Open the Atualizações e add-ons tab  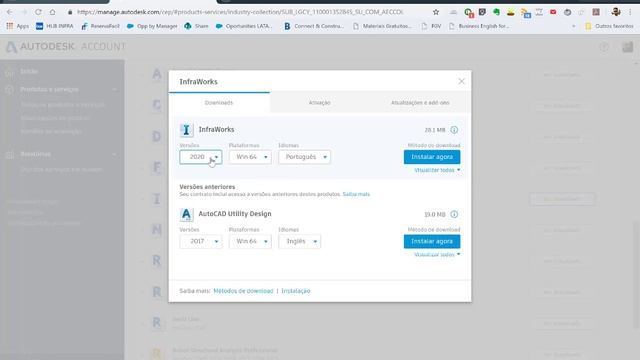pos(420,103)
